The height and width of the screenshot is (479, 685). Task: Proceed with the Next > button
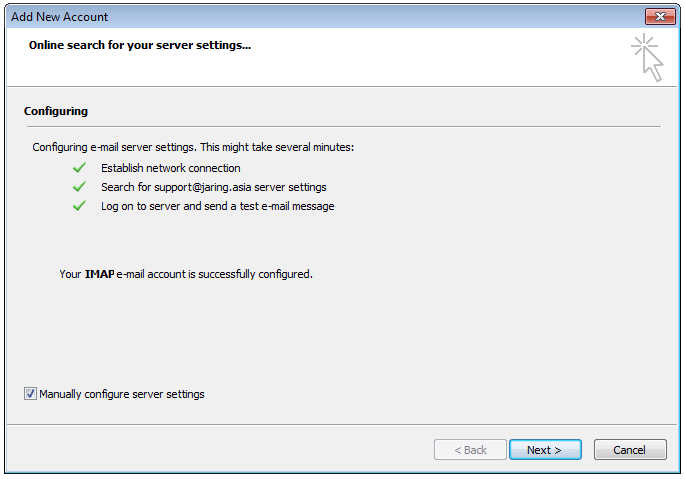pyautogui.click(x=545, y=450)
